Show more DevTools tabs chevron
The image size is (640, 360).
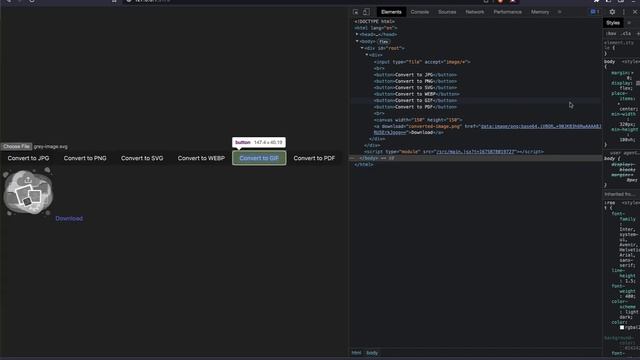tap(560, 12)
